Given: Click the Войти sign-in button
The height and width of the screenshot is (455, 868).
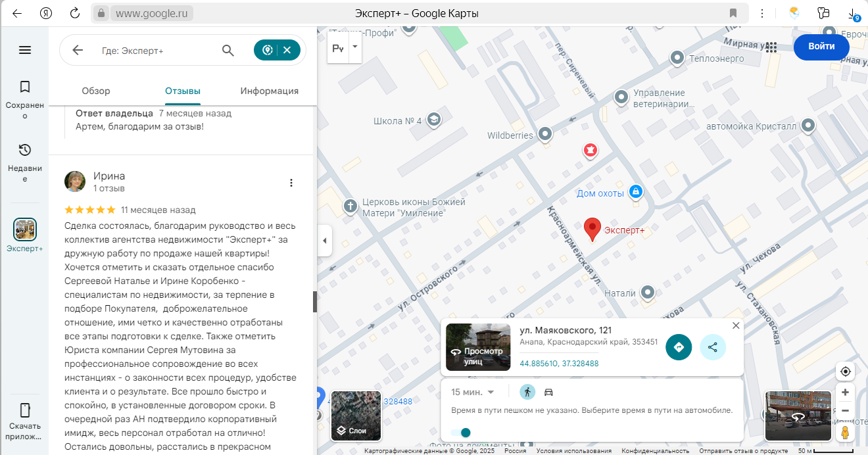Looking at the screenshot, I should [821, 47].
